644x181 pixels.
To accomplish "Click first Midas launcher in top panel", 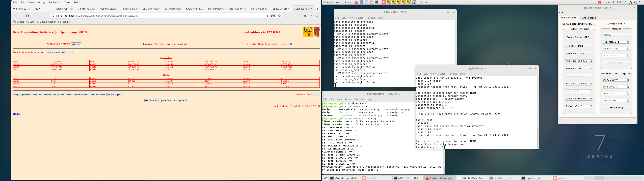I will click(389, 2).
